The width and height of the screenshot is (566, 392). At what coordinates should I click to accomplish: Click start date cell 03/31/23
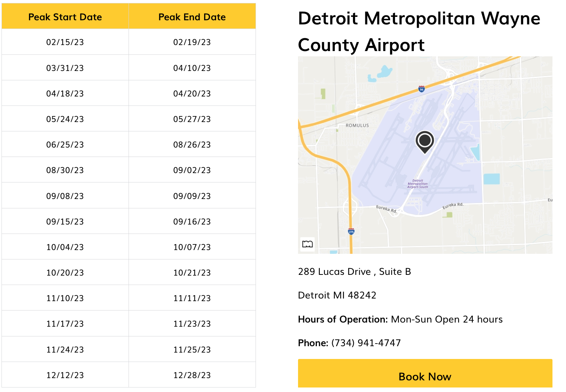point(65,68)
